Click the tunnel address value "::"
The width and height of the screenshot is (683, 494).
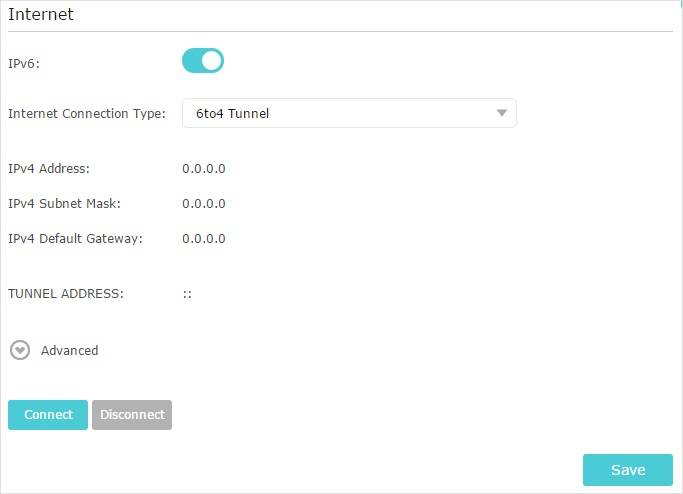187,294
